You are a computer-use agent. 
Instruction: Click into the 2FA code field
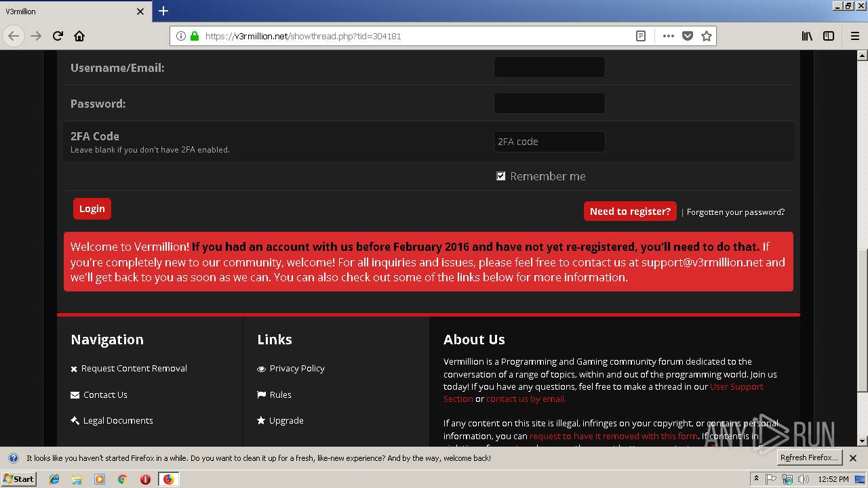tap(549, 142)
